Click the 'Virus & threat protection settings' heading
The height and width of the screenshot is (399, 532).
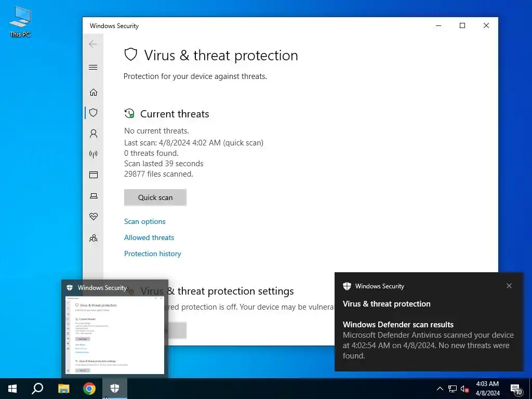pyautogui.click(x=217, y=291)
